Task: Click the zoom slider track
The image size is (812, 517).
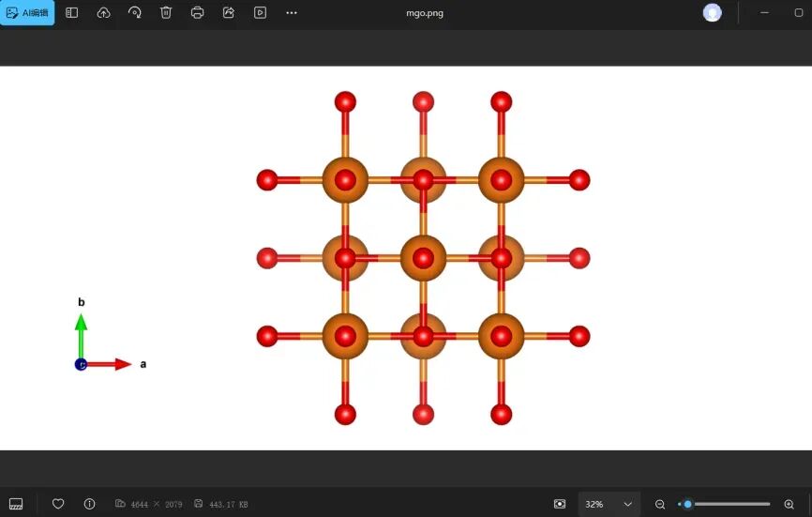Action: tap(731, 504)
